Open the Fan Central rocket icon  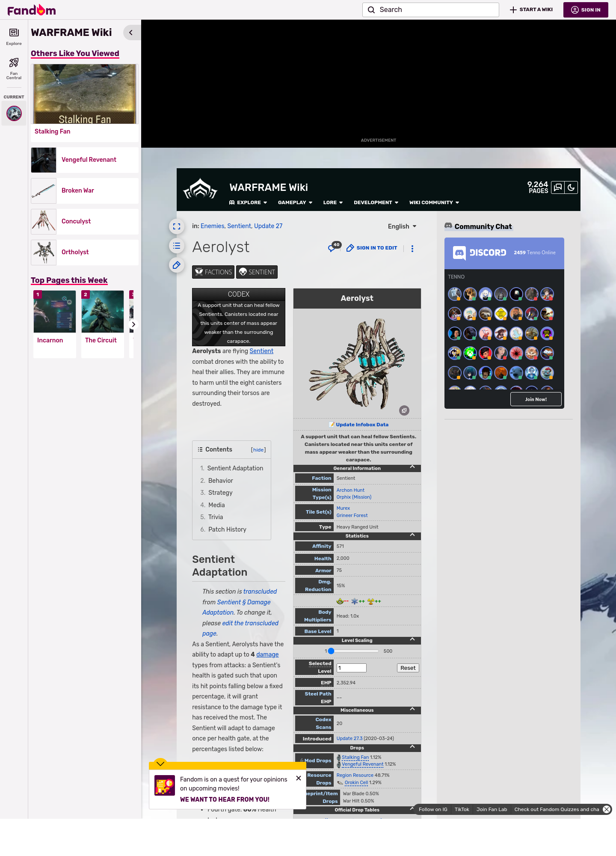14,68
